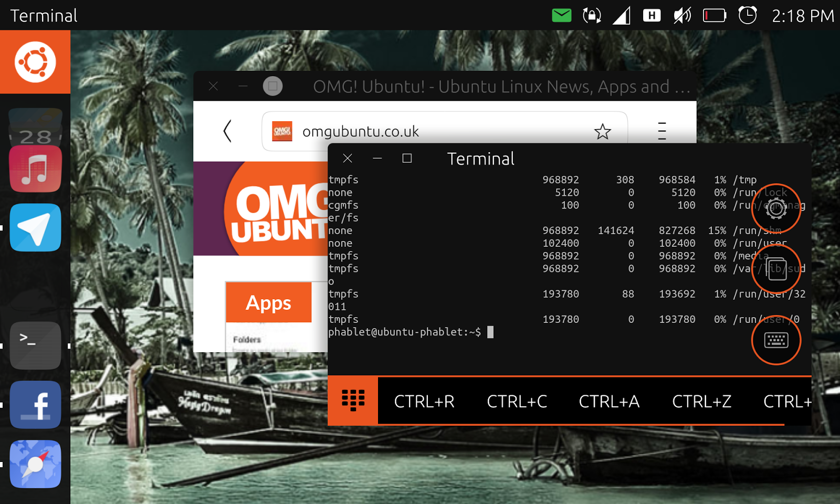The image size is (840, 504).
Task: Click the omgubuntu.co.uk address field
Action: click(445, 131)
